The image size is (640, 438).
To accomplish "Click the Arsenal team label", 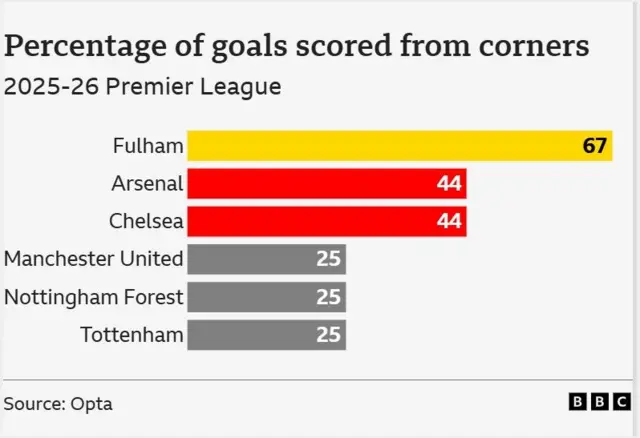I will pyautogui.click(x=147, y=184).
